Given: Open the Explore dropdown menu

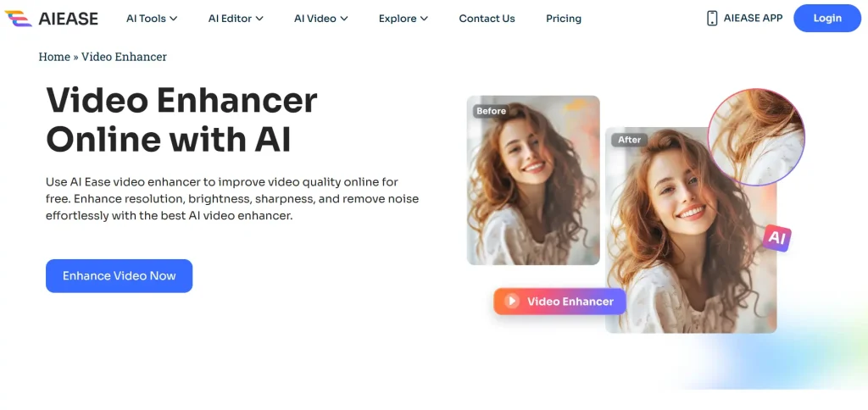Looking at the screenshot, I should pyautogui.click(x=403, y=19).
